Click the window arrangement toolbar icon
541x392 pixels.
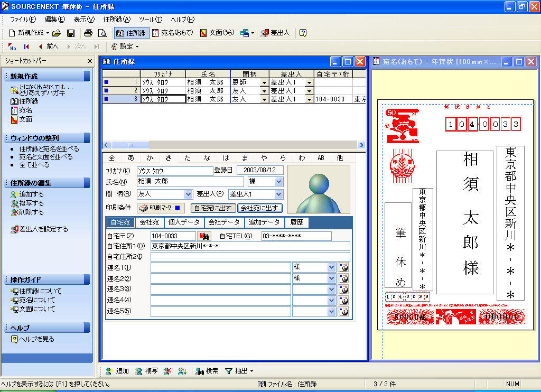coord(245,33)
